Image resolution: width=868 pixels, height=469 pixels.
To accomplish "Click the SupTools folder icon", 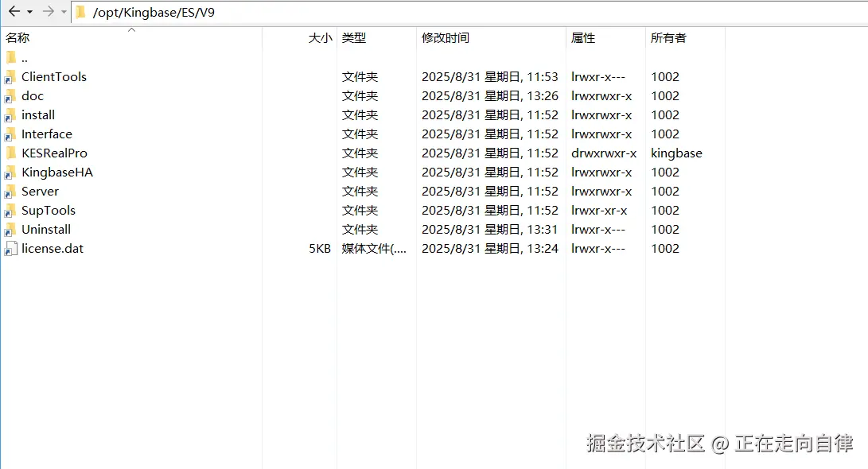I will point(10,211).
